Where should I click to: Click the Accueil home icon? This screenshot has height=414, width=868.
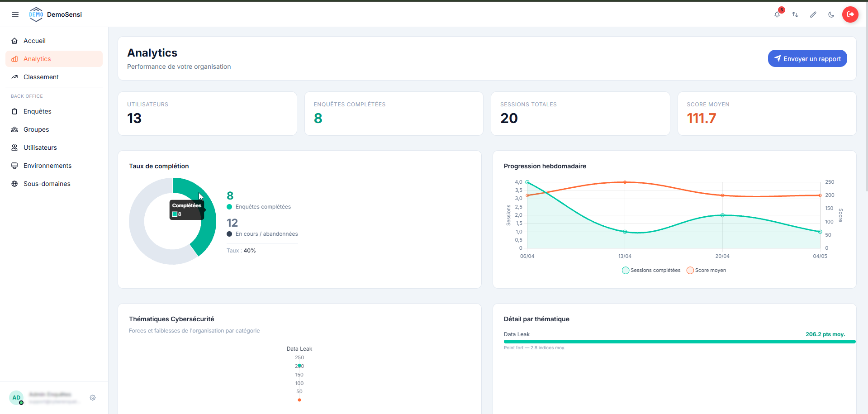coord(14,41)
